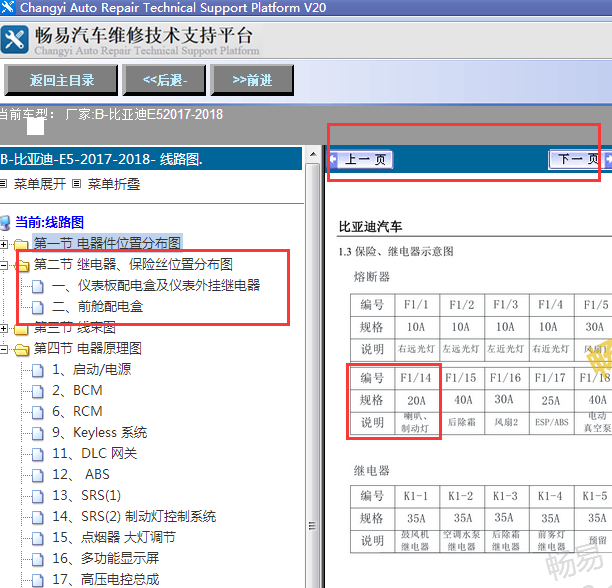612x588 pixels.
Task: Click the 菜单折叠 list icon
Action: [77, 183]
